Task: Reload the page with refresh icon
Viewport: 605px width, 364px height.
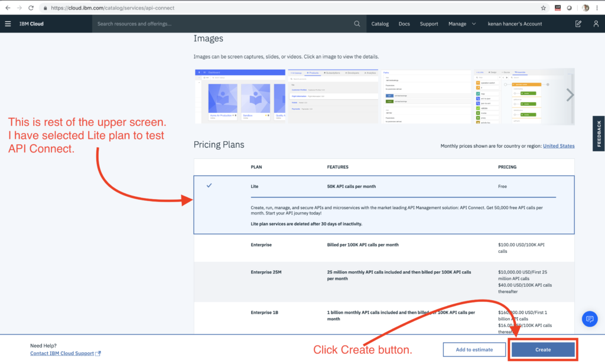Action: click(31, 8)
